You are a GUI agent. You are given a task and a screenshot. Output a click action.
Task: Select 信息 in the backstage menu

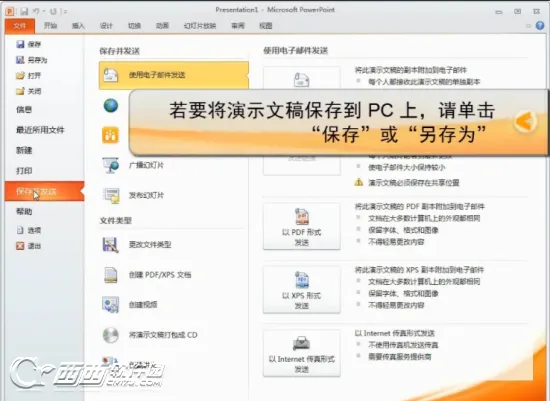(24, 110)
